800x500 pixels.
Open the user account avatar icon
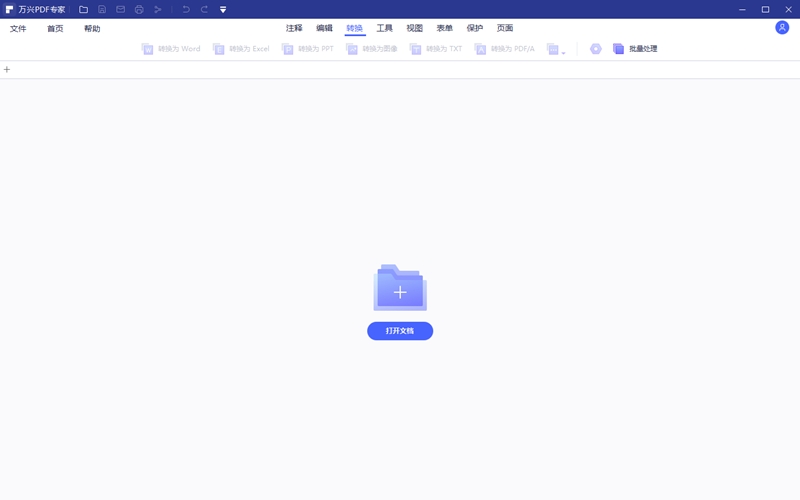coord(782,28)
